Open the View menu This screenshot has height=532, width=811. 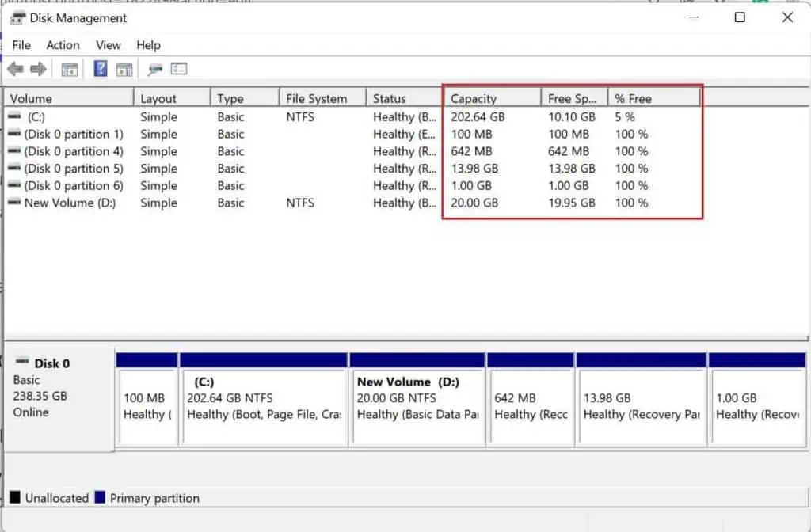(x=108, y=45)
